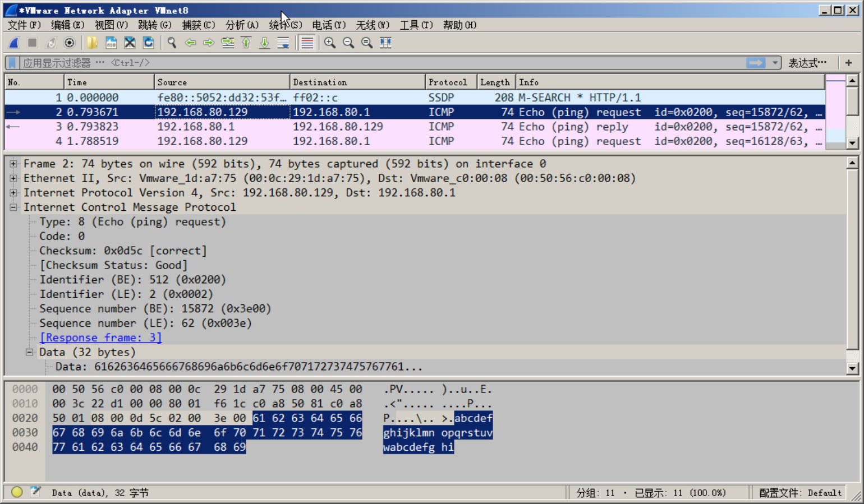Click the Info column header
864x504 pixels.
pyautogui.click(x=670, y=82)
